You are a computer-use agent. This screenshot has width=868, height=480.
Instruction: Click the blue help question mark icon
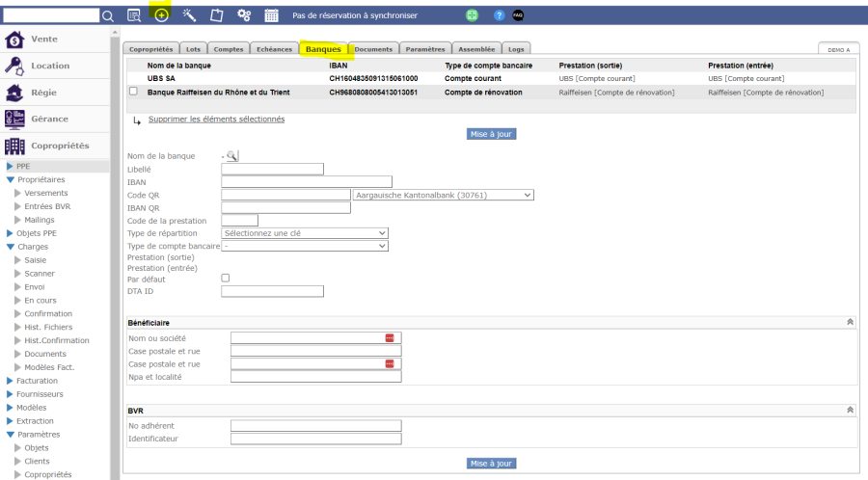tap(499, 15)
